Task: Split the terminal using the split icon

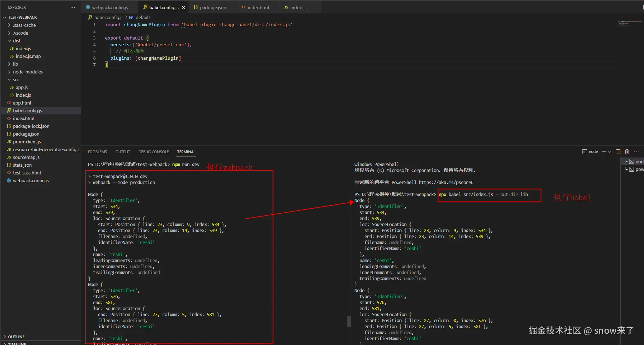Action: (x=618, y=152)
